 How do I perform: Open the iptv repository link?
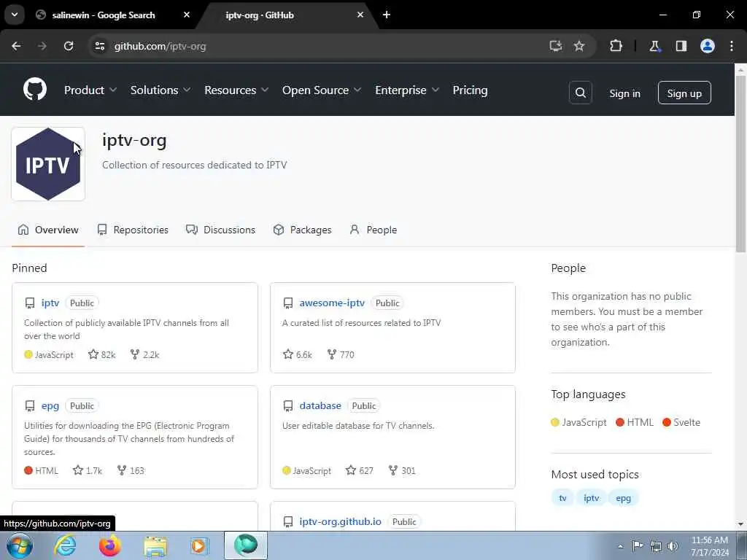pyautogui.click(x=50, y=303)
